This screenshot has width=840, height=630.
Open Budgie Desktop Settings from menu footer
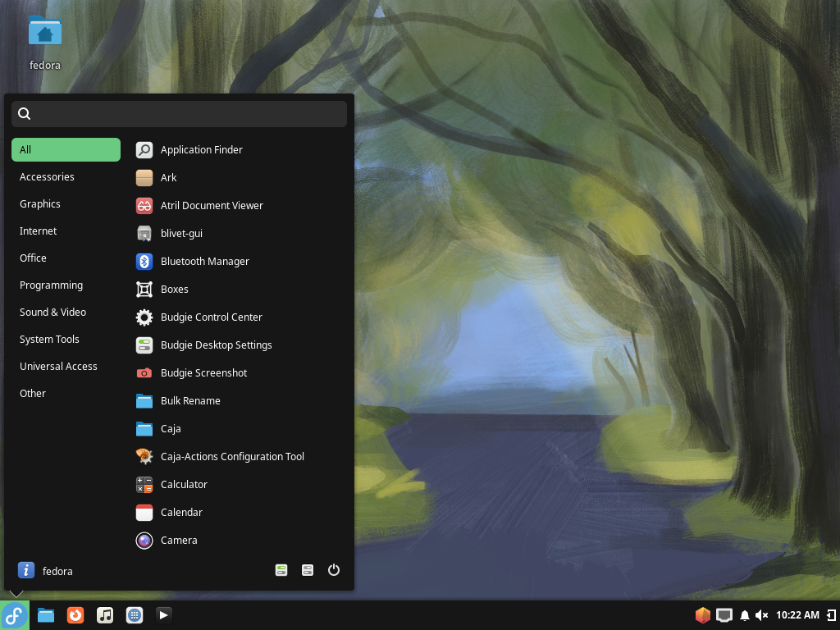281,570
